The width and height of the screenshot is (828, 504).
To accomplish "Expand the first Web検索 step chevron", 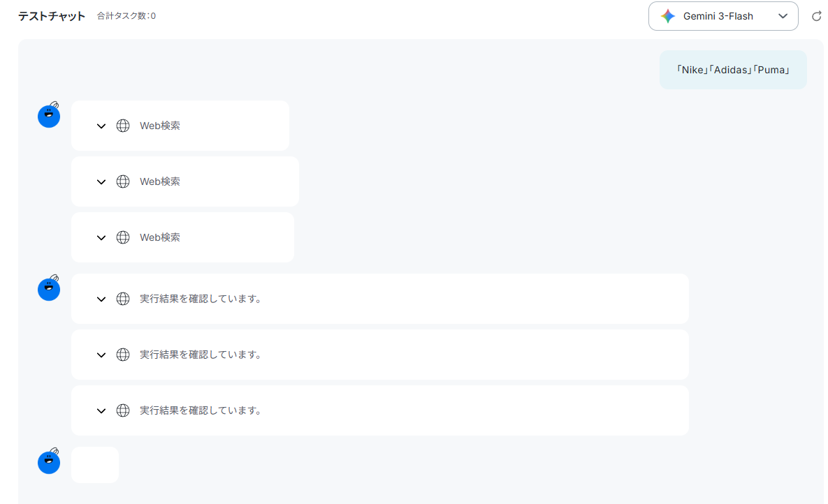I will pyautogui.click(x=101, y=126).
